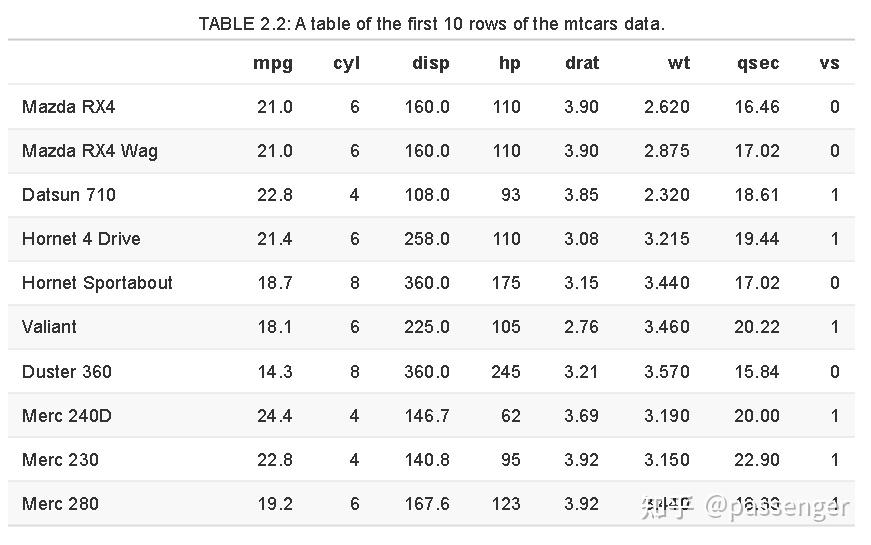Click the cyl column header

(x=346, y=63)
